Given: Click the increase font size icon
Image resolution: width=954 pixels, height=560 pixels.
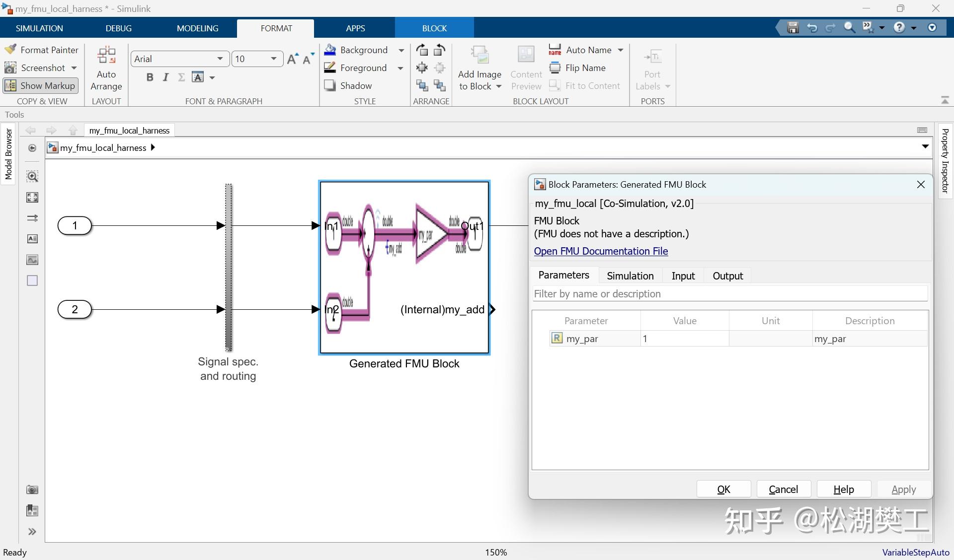Looking at the screenshot, I should point(293,59).
